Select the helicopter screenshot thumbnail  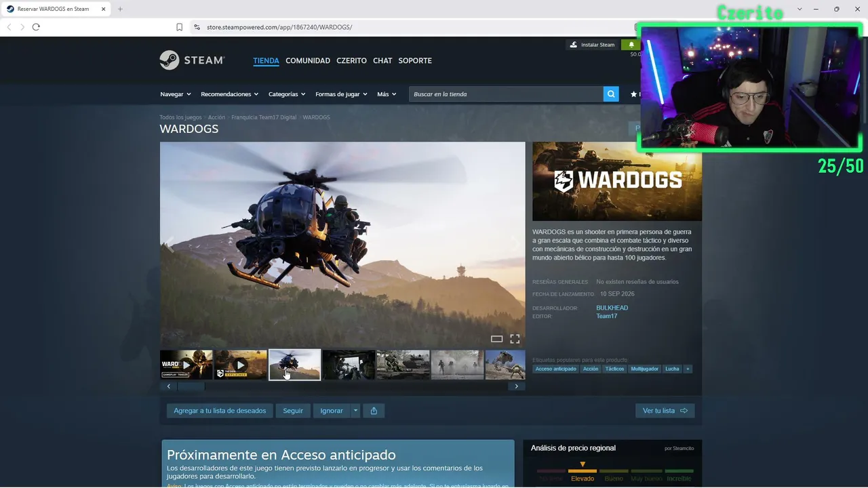[295, 365]
